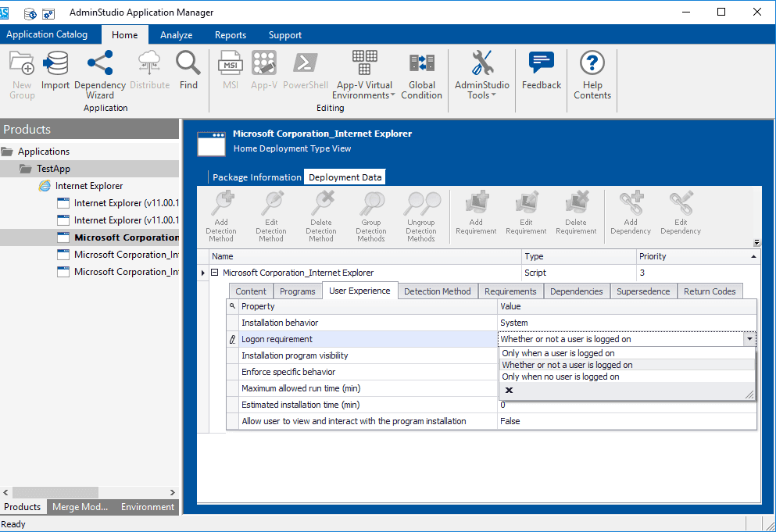Open the AdminStudio Tools dropdown
776x532 pixels.
pyautogui.click(x=482, y=75)
